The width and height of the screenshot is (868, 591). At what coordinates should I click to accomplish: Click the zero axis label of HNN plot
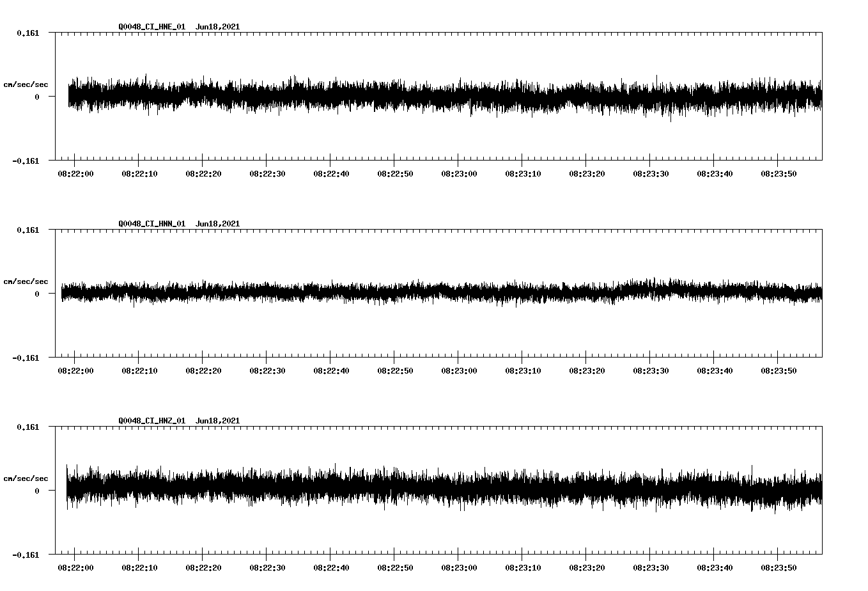click(37, 294)
